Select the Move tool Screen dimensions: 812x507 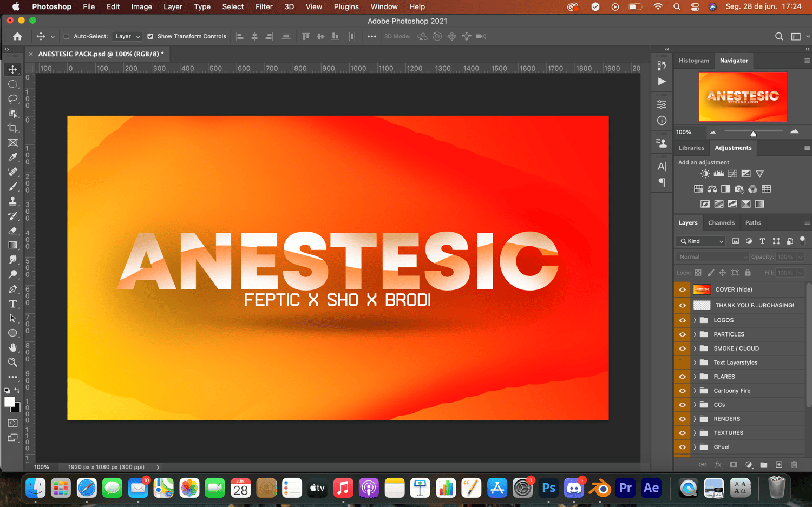(13, 69)
